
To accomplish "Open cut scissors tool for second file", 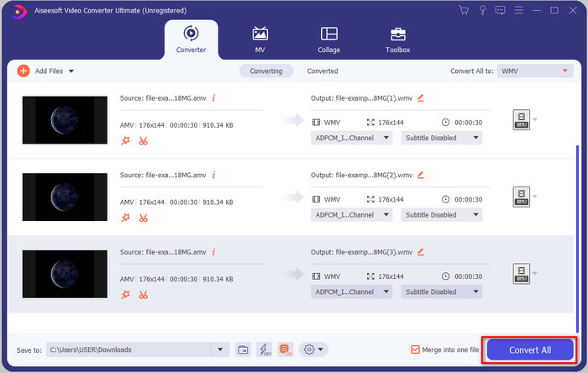I will tap(144, 218).
